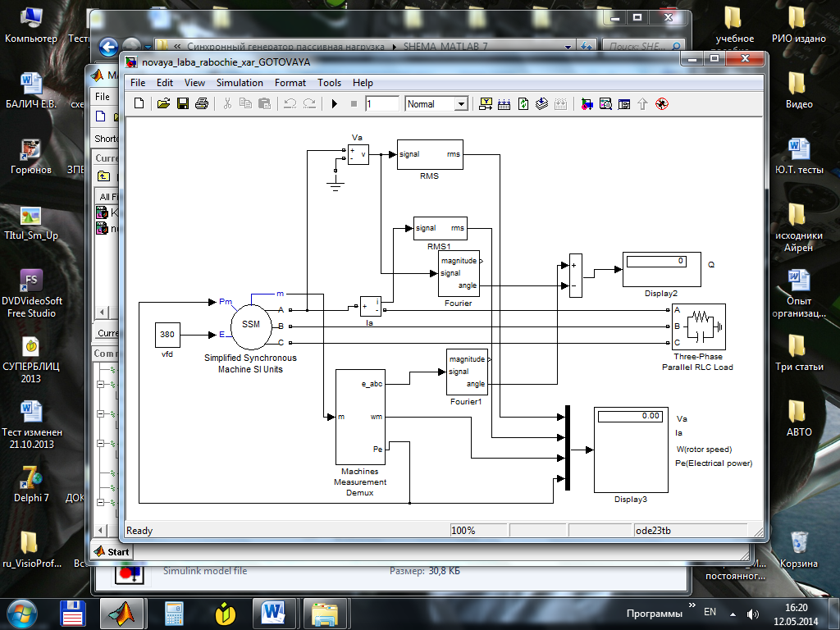Open the Word taskbar button

pyautogui.click(x=274, y=614)
